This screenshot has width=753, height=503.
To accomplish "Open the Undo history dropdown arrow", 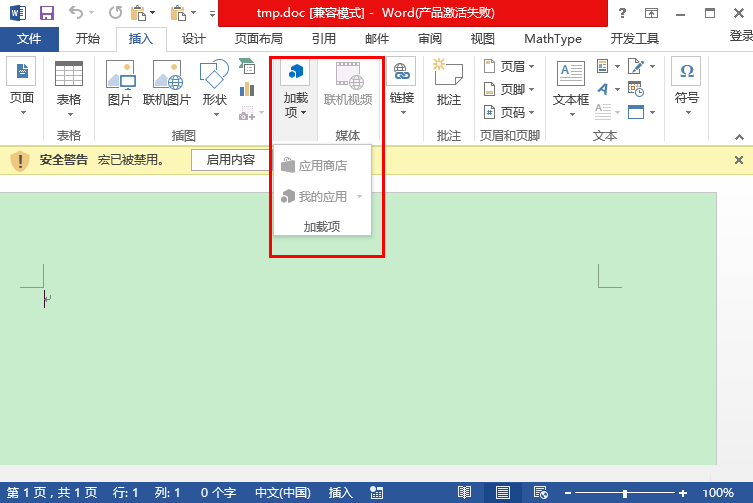I will [91, 12].
